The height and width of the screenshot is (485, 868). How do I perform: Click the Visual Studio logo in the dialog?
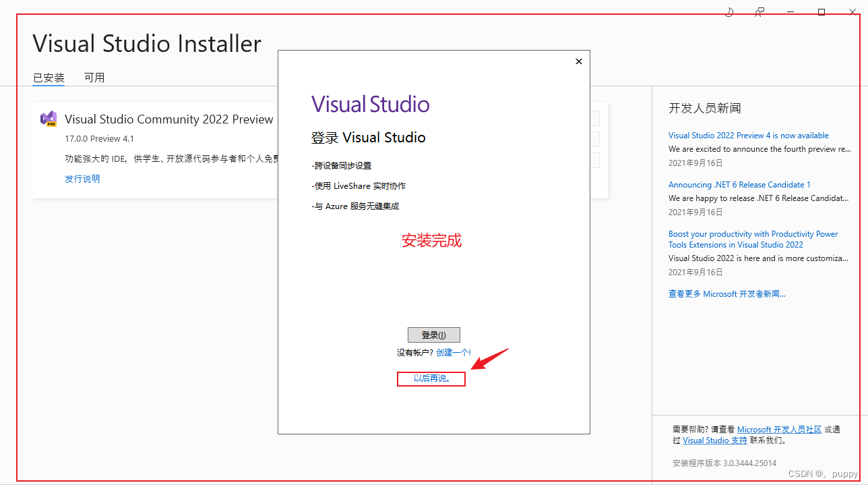tap(370, 103)
